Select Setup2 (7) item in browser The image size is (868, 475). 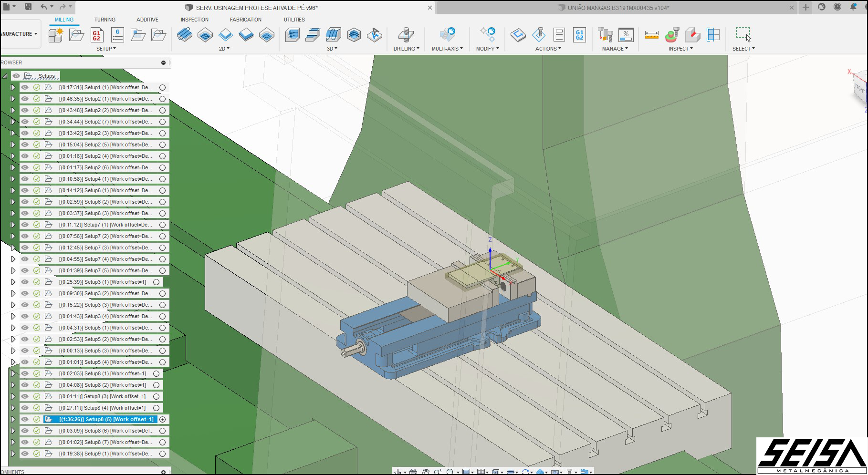[105, 122]
